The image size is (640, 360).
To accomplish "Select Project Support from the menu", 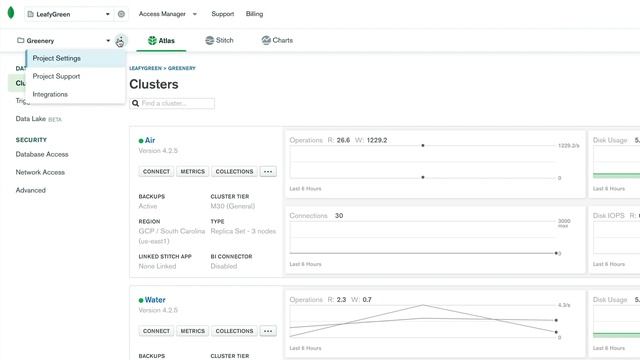I will (x=76, y=76).
